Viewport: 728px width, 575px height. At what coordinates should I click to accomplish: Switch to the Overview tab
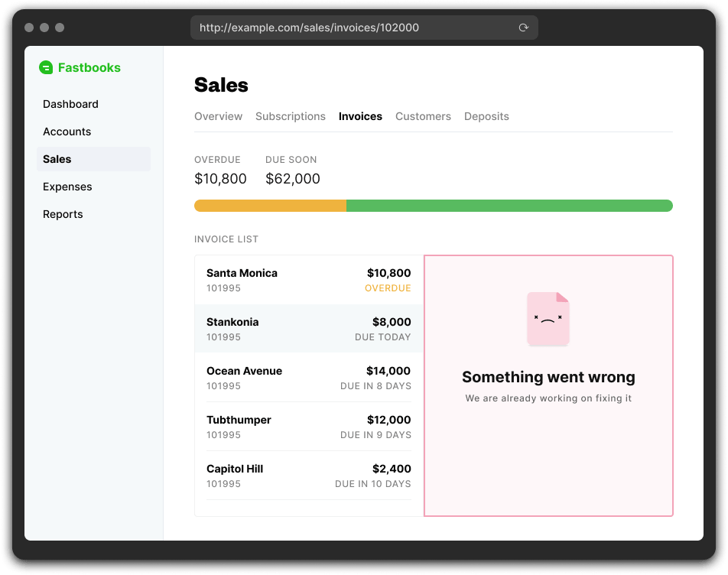point(218,116)
